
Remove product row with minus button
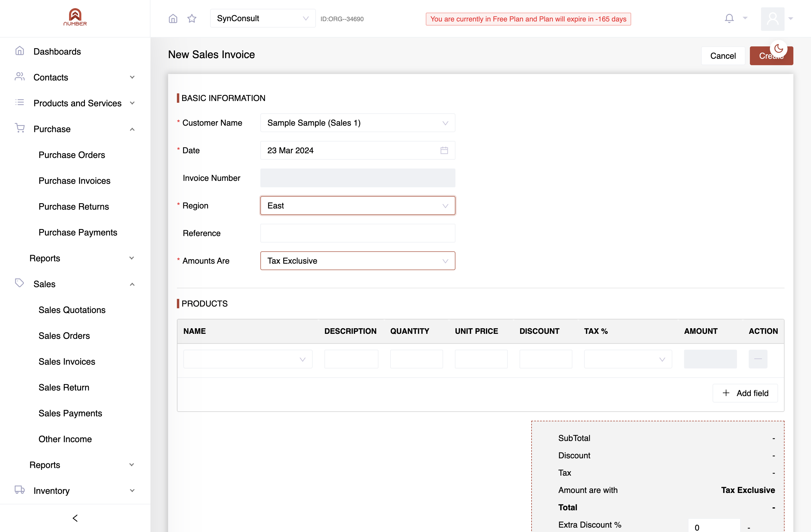click(x=758, y=359)
